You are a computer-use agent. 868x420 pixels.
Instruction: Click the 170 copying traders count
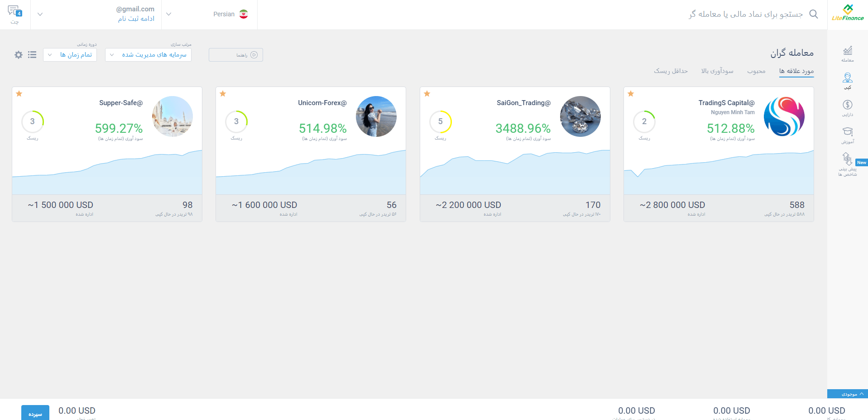click(x=593, y=205)
